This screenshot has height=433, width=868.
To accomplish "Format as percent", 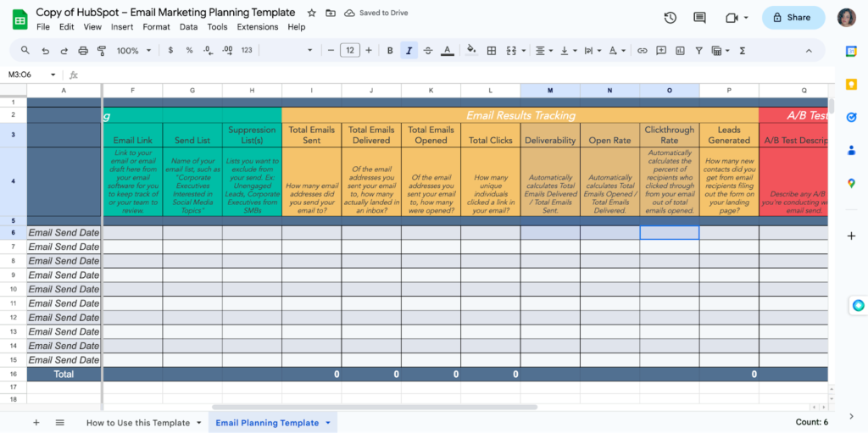I will [189, 50].
